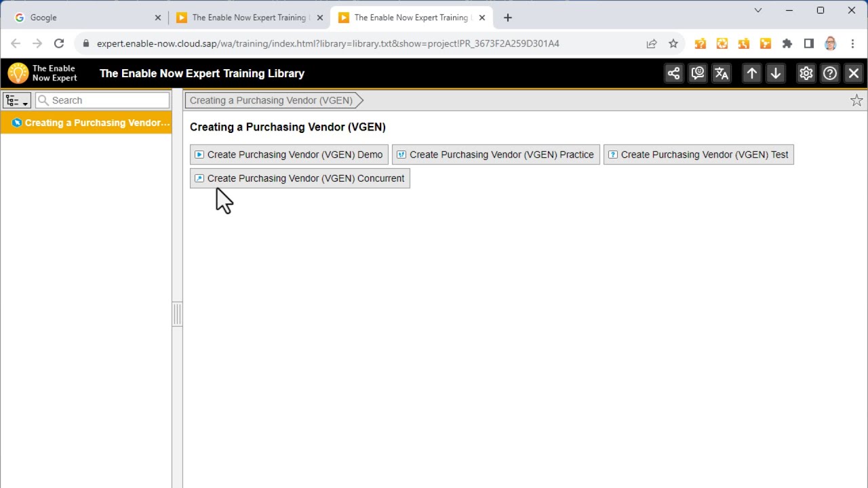Select Creating a Purchasing Vendor tree item
The width and height of the screenshot is (868, 488).
86,123
